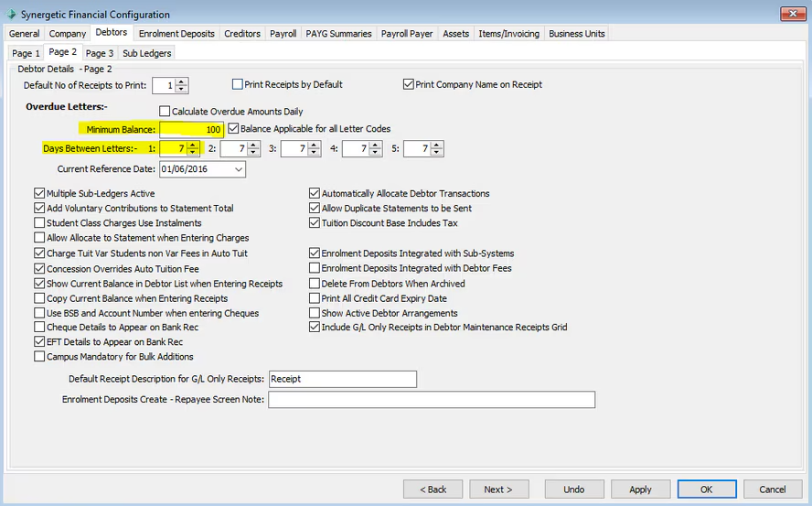Click the Synergetic app icon in title bar
This screenshot has width=812, height=506.
point(11,14)
